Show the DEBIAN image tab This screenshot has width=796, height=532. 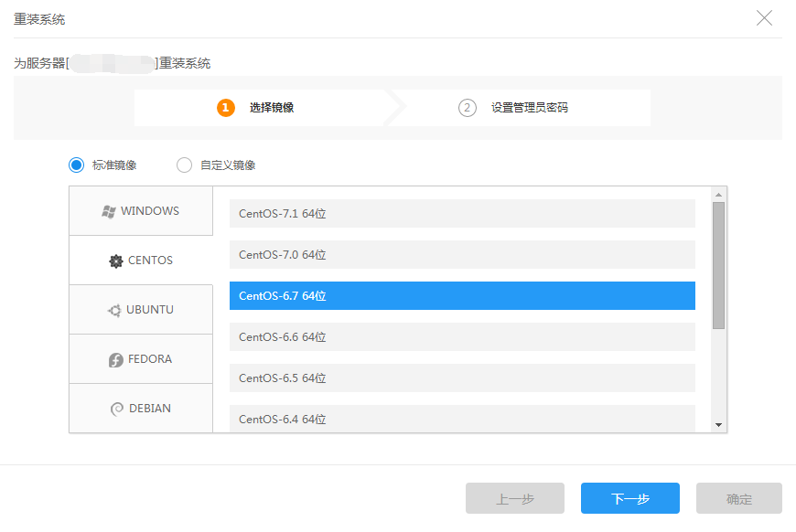(141, 408)
